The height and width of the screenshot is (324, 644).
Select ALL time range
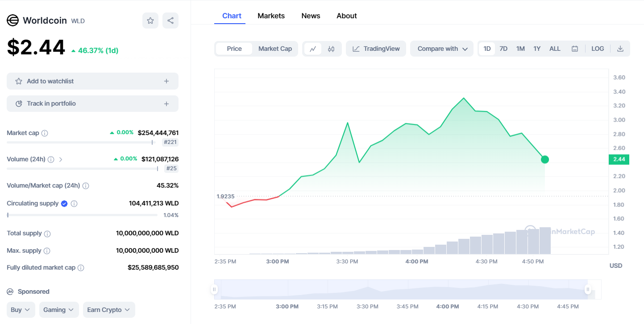click(x=555, y=49)
